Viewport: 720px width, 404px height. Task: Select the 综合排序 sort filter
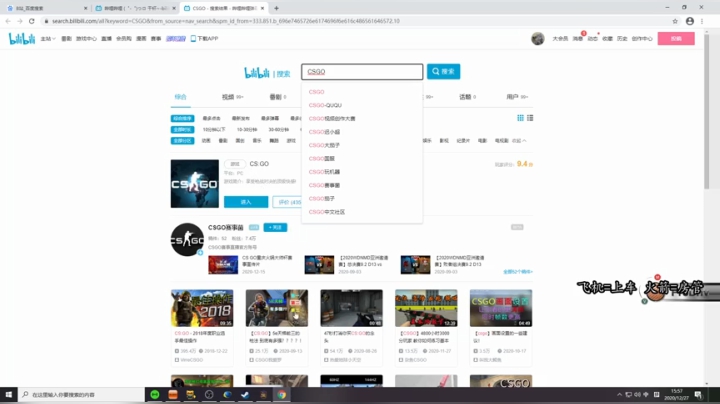coord(182,118)
